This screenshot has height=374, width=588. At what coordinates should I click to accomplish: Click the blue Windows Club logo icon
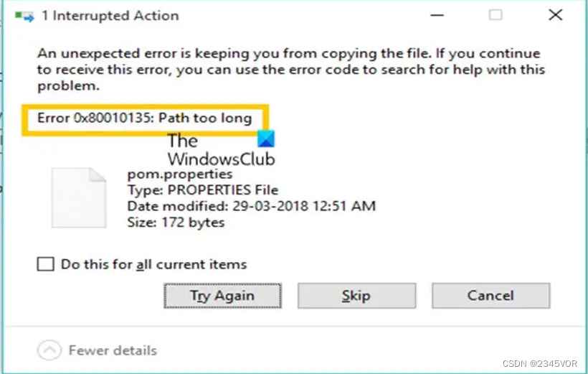(x=266, y=139)
